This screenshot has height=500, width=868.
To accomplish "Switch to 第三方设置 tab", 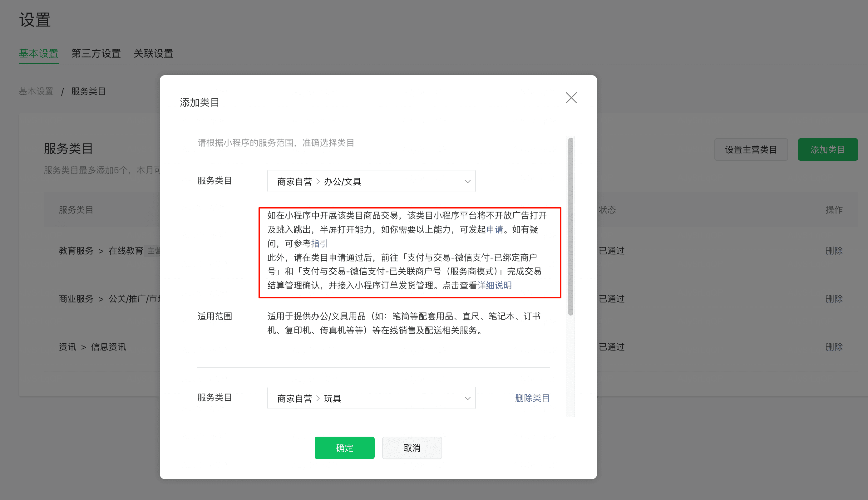I will 96,54.
